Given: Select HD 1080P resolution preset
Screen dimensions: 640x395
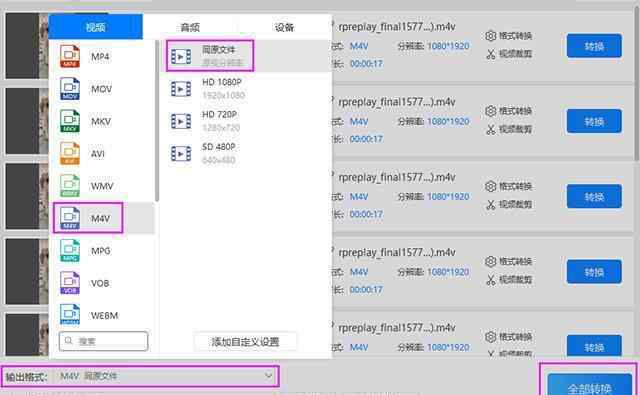Looking at the screenshot, I should (245, 89).
